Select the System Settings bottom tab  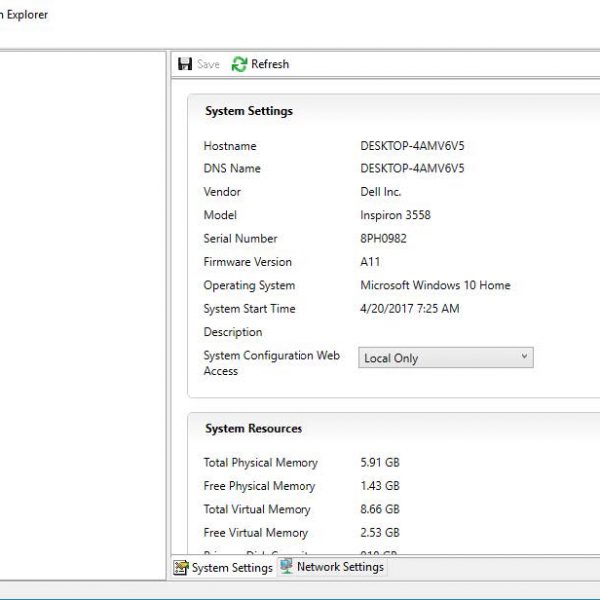pos(231,568)
